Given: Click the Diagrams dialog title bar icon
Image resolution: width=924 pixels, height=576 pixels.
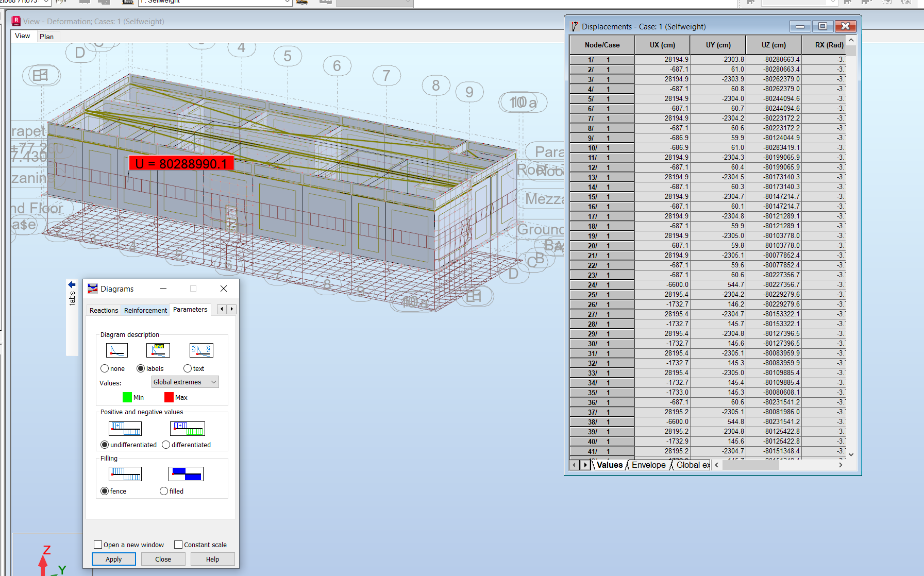Looking at the screenshot, I should click(93, 289).
